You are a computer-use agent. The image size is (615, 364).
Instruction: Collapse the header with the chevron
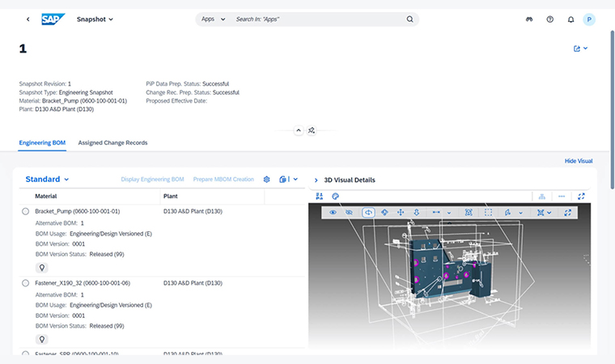click(x=298, y=130)
